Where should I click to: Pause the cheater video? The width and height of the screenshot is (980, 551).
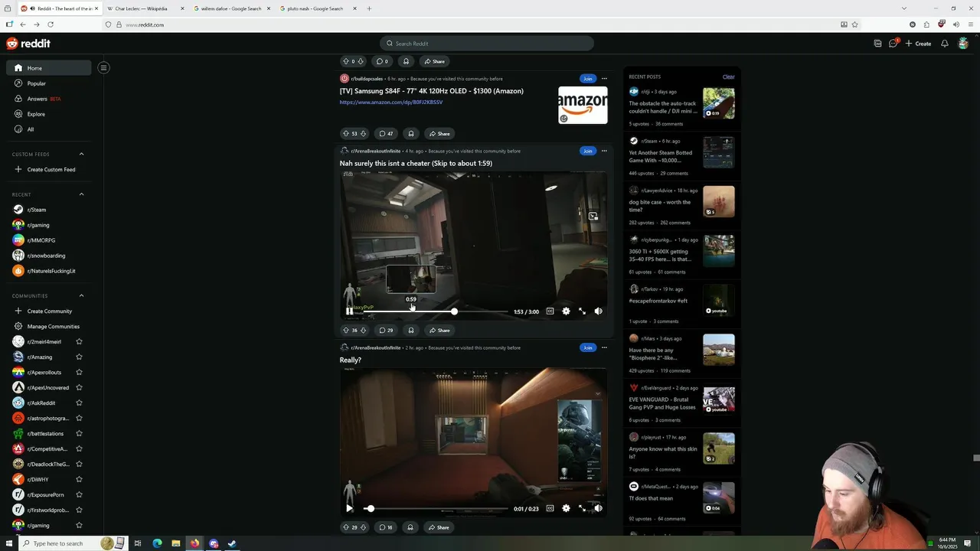pyautogui.click(x=349, y=311)
